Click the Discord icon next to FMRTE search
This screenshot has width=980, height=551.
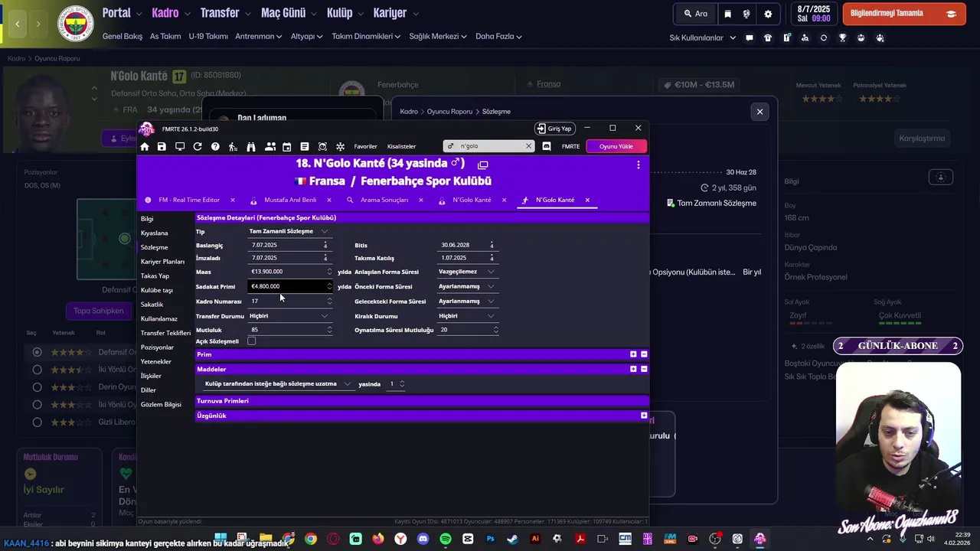(547, 146)
